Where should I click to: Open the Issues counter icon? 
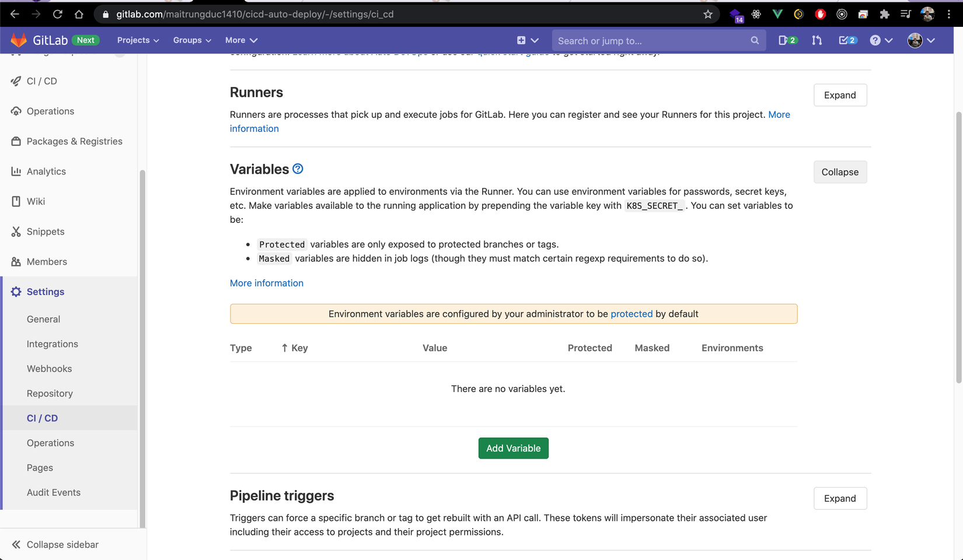[x=788, y=40]
